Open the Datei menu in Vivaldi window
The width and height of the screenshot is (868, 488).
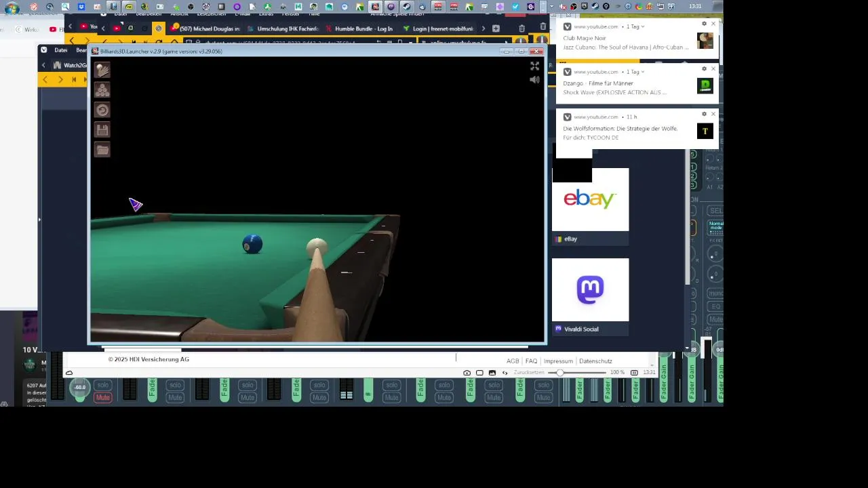(60, 50)
